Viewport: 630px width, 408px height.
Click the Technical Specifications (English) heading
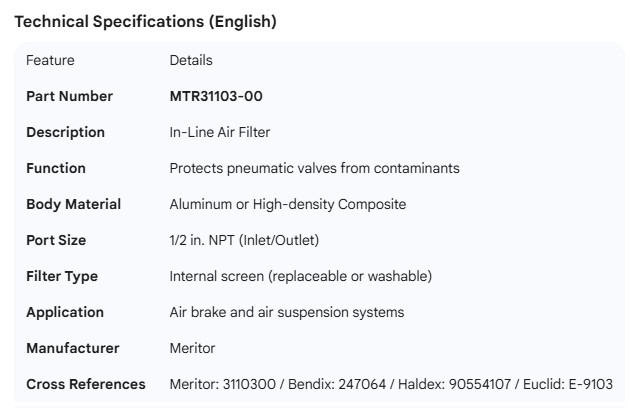[x=145, y=21]
